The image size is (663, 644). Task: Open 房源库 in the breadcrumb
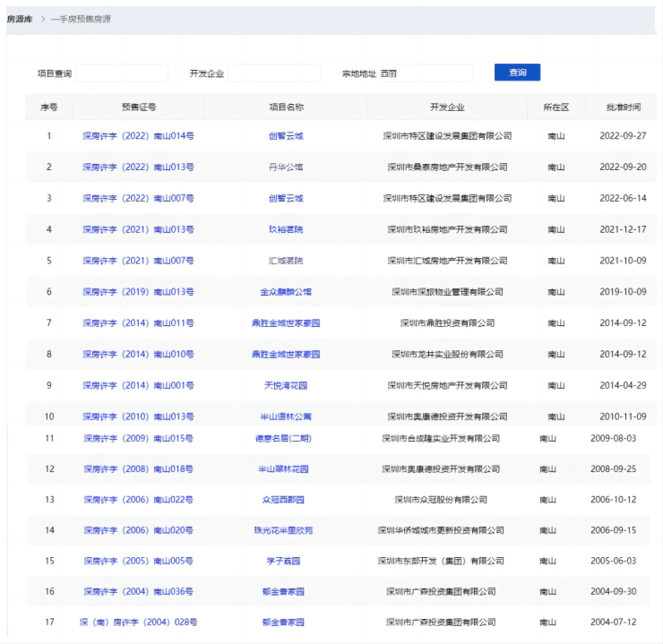point(20,19)
